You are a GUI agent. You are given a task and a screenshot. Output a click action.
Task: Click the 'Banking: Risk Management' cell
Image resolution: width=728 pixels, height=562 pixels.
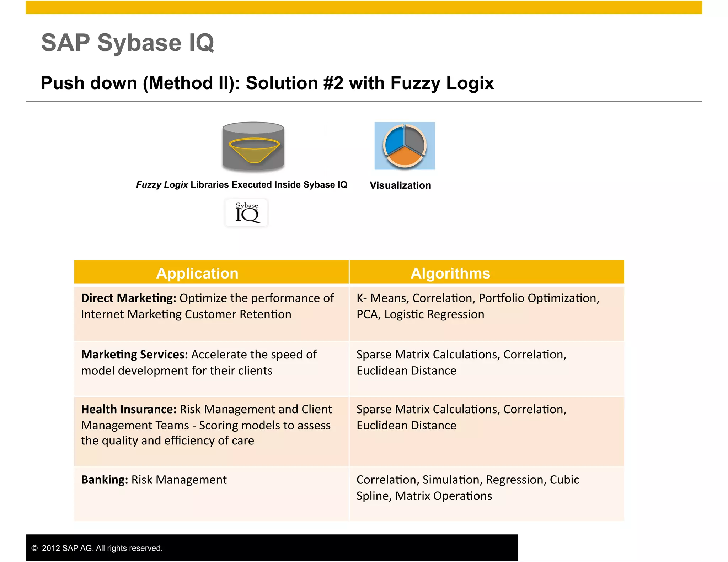[x=211, y=494]
